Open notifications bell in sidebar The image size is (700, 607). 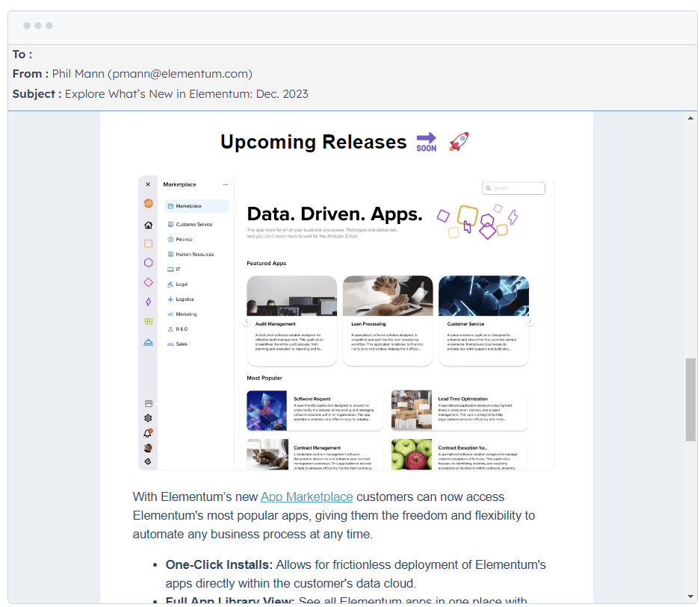148,433
